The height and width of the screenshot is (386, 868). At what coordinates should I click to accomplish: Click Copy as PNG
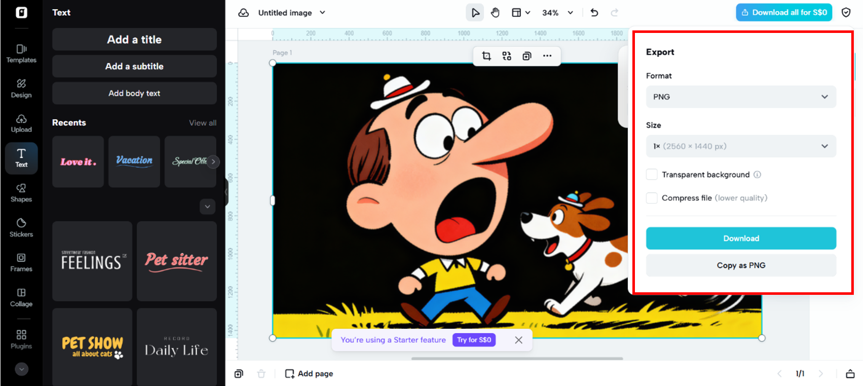(741, 265)
